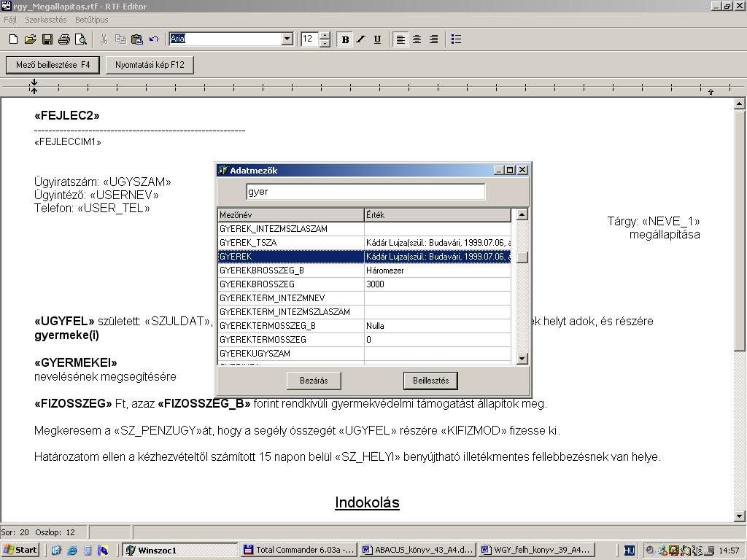
Task: Copy selection with the copy icon
Action: [x=120, y=39]
